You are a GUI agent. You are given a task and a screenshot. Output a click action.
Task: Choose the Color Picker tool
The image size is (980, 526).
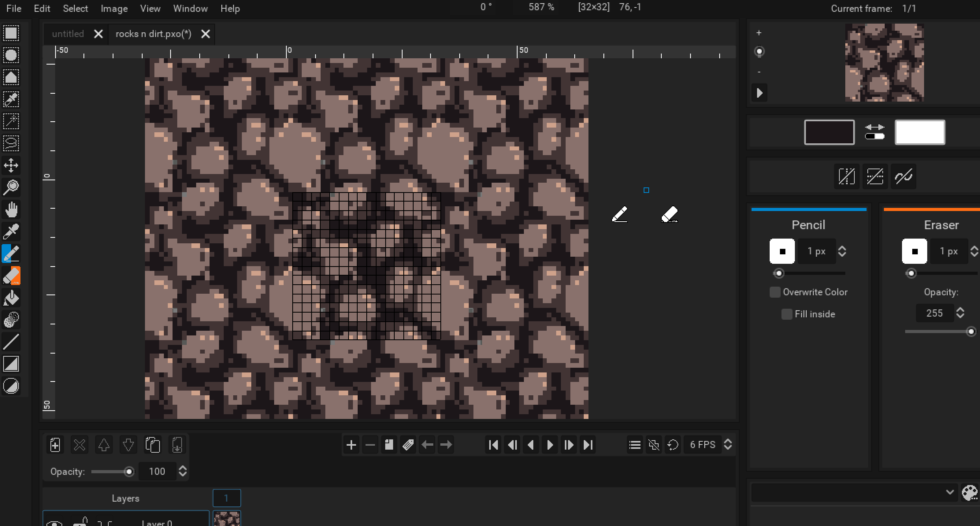[11, 232]
